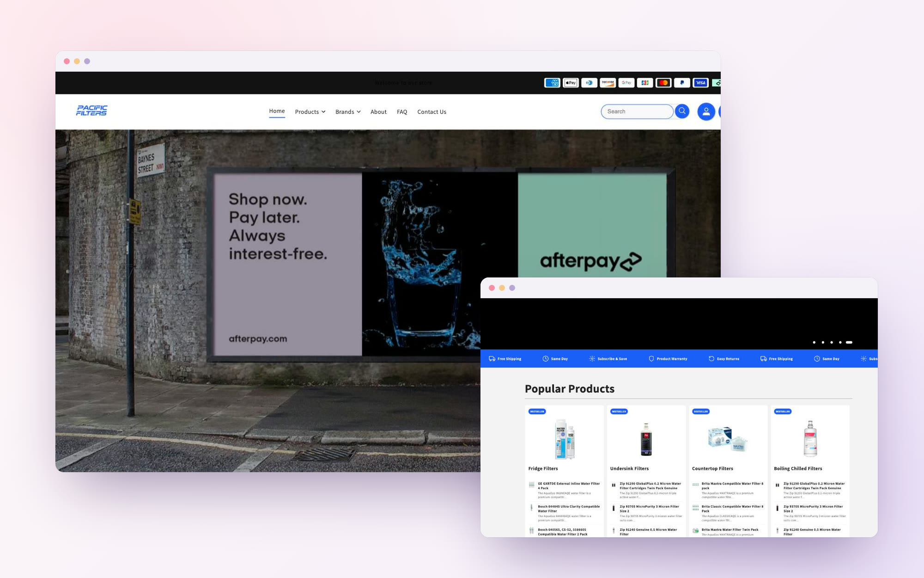Click the Fridge Filters product image

pyautogui.click(x=565, y=439)
